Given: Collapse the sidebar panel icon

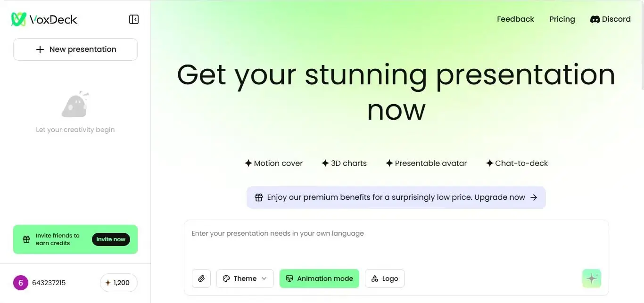Looking at the screenshot, I should coord(134,19).
